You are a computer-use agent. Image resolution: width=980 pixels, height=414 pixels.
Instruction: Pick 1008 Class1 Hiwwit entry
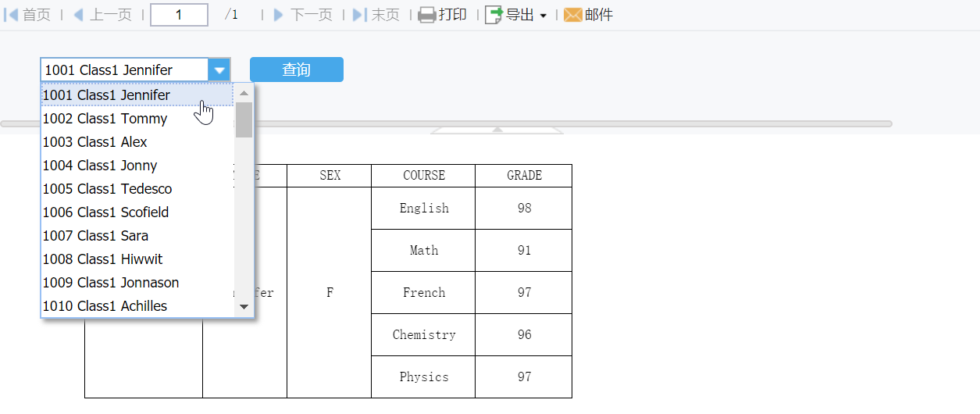click(x=103, y=259)
